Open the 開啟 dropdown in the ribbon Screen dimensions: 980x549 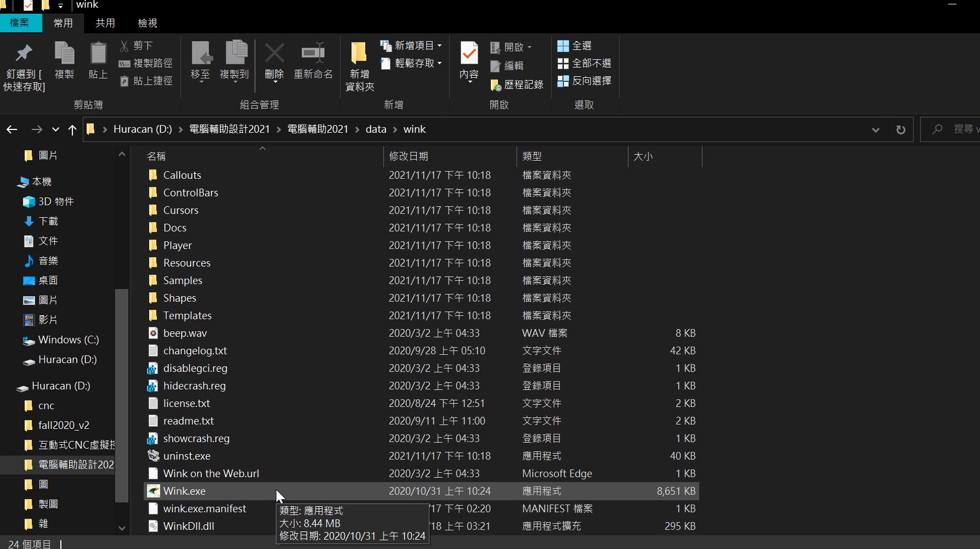tap(511, 47)
